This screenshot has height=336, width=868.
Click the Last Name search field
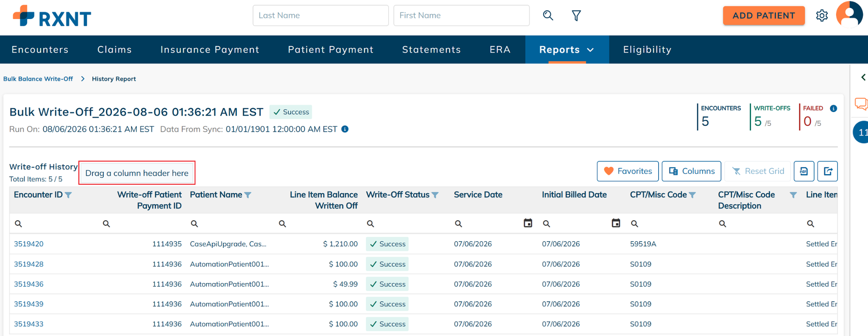click(320, 16)
